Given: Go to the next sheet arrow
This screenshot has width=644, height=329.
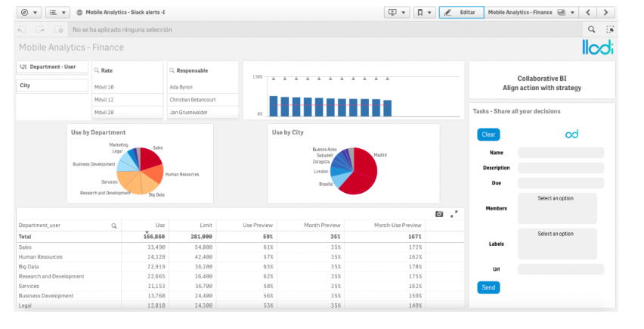Looking at the screenshot, I should [605, 12].
